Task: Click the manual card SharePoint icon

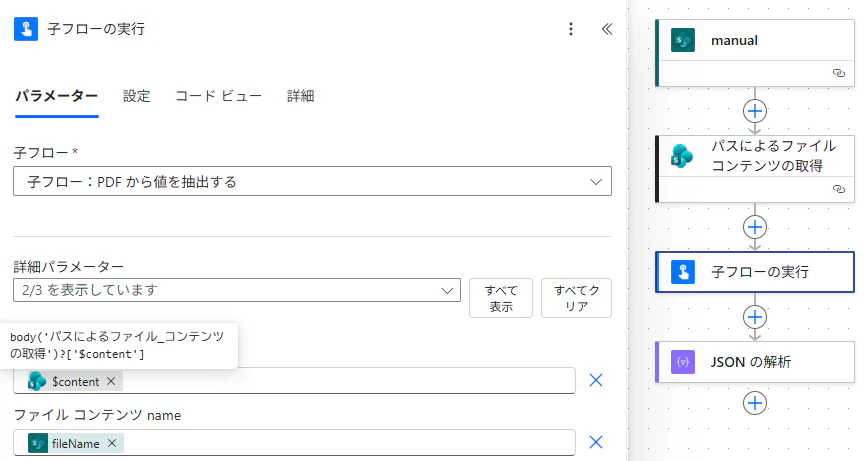Action: pyautogui.click(x=683, y=40)
